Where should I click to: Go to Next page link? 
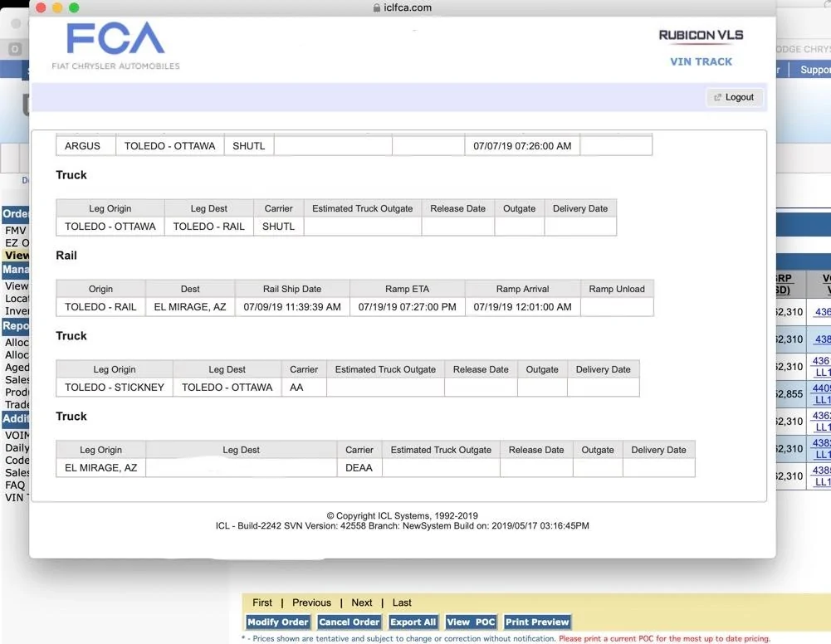(x=361, y=603)
